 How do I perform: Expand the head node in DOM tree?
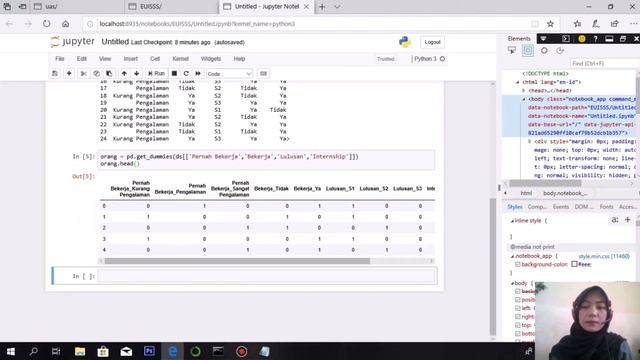tap(524, 91)
